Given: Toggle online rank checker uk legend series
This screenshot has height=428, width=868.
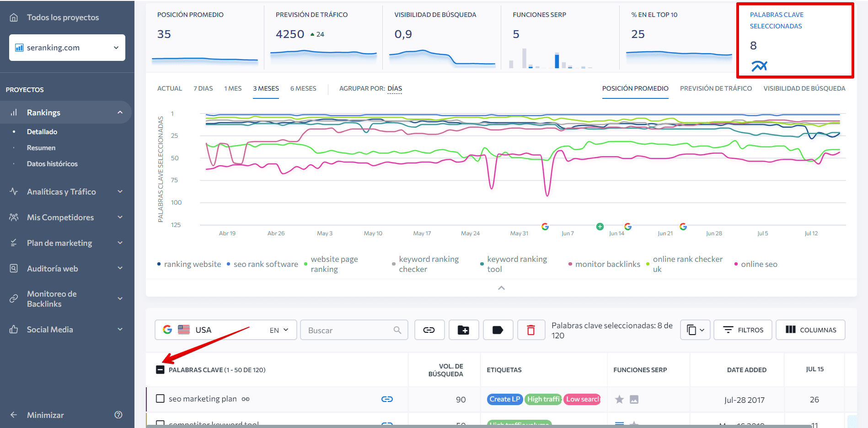Looking at the screenshot, I should [684, 264].
